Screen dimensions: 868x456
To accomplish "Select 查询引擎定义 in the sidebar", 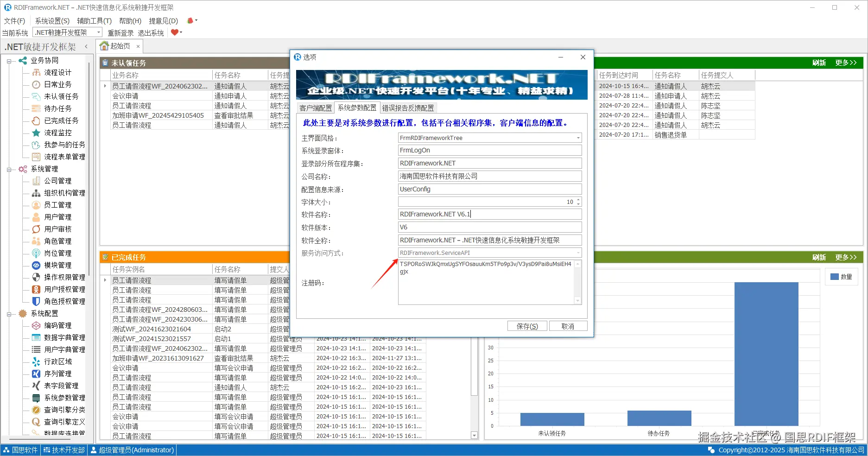I will pyautogui.click(x=64, y=422).
